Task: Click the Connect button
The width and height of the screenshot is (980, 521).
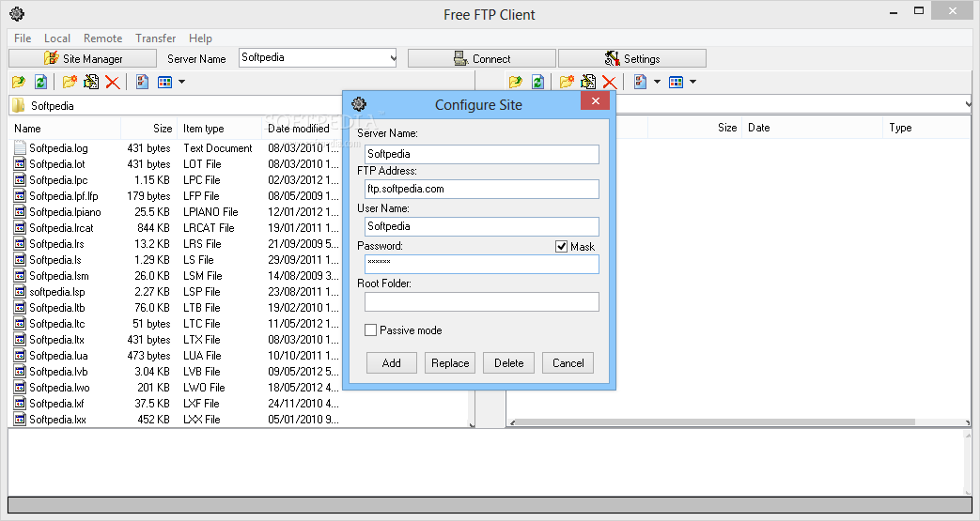Action: 482,58
